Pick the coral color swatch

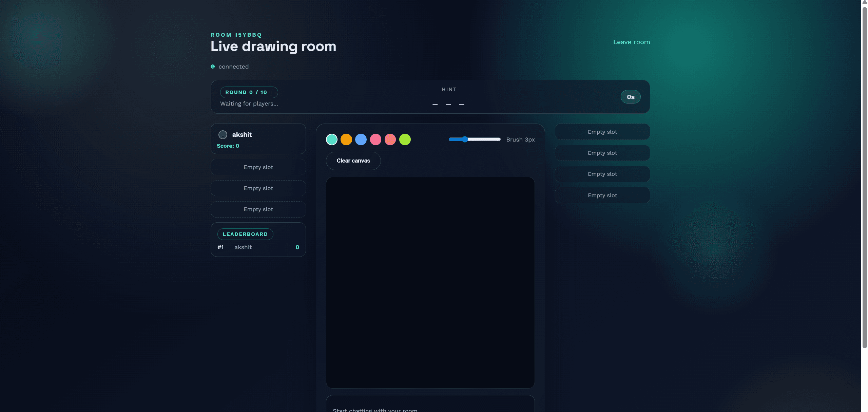(390, 139)
